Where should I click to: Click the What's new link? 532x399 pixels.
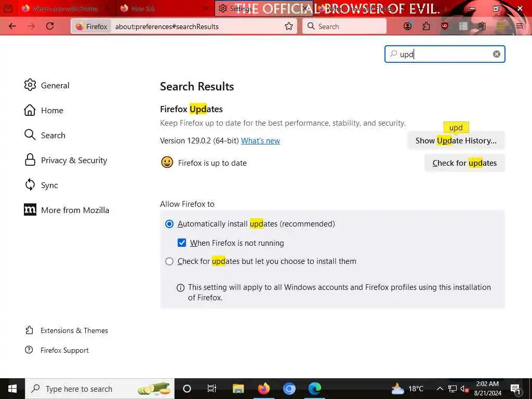260,140
